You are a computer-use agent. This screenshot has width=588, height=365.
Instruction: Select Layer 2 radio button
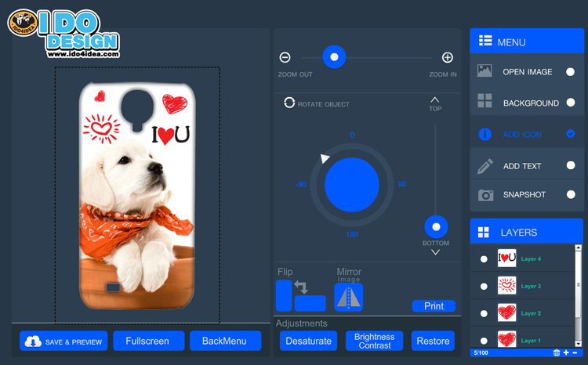484,313
